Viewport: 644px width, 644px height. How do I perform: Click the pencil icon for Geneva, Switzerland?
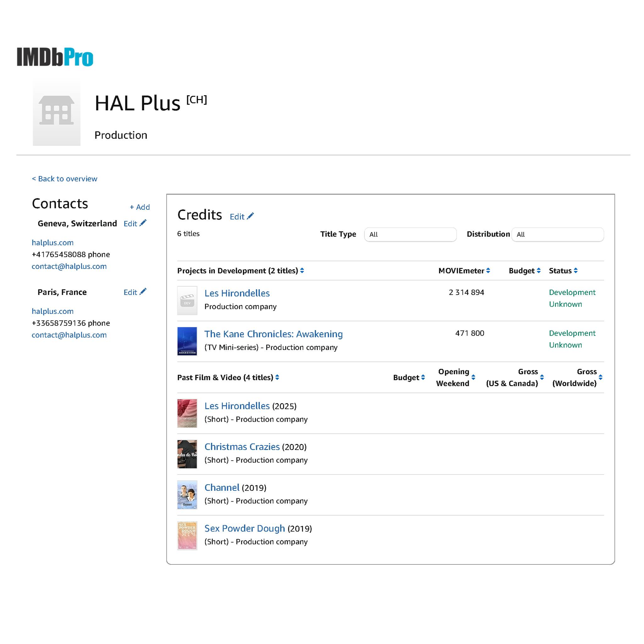[143, 223]
